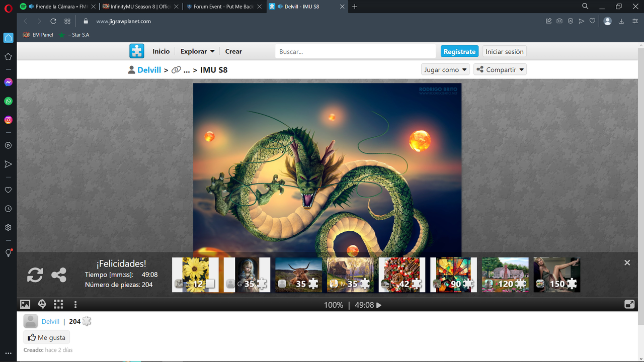Open the downloads icon in the browser toolbar

[x=621, y=21]
